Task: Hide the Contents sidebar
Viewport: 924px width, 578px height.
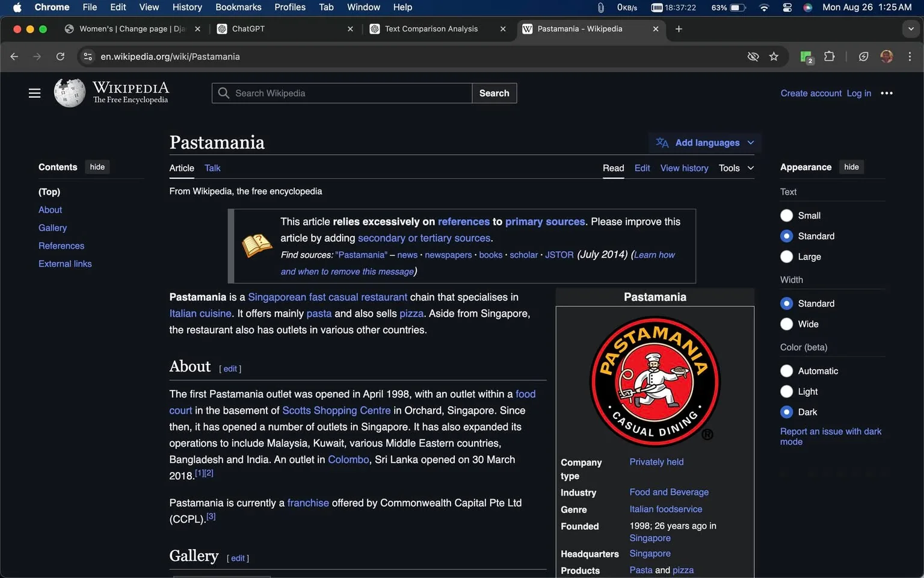Action: coord(97,167)
